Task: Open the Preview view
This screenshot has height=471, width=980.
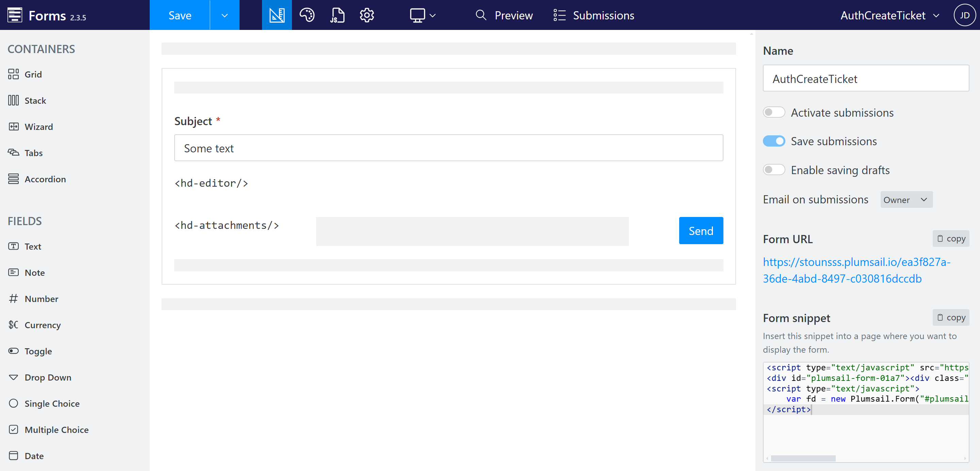Action: point(504,15)
